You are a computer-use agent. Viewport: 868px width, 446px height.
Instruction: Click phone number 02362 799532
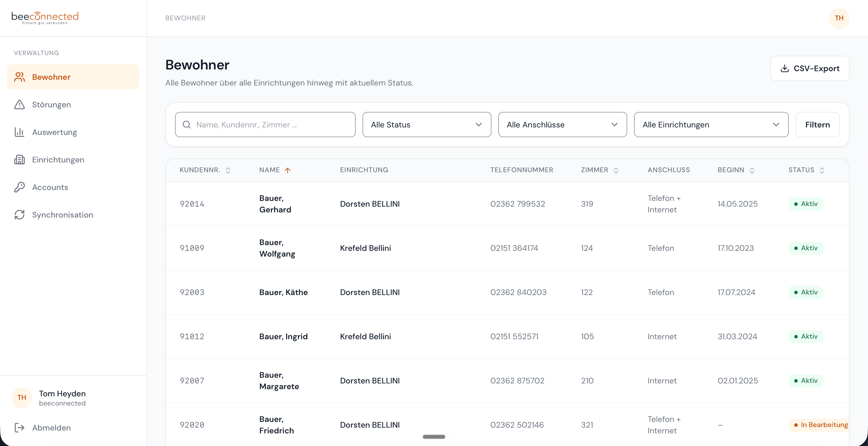pos(518,204)
